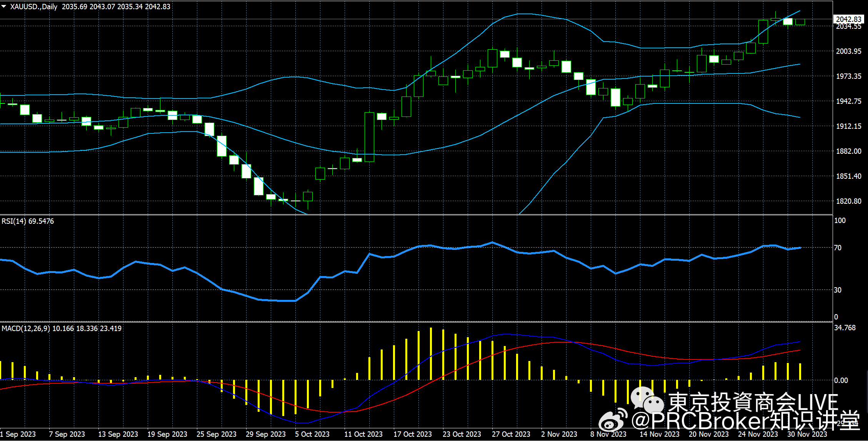Click the 1882.00 price axis label
This screenshot has height=441, width=868.
click(x=848, y=151)
